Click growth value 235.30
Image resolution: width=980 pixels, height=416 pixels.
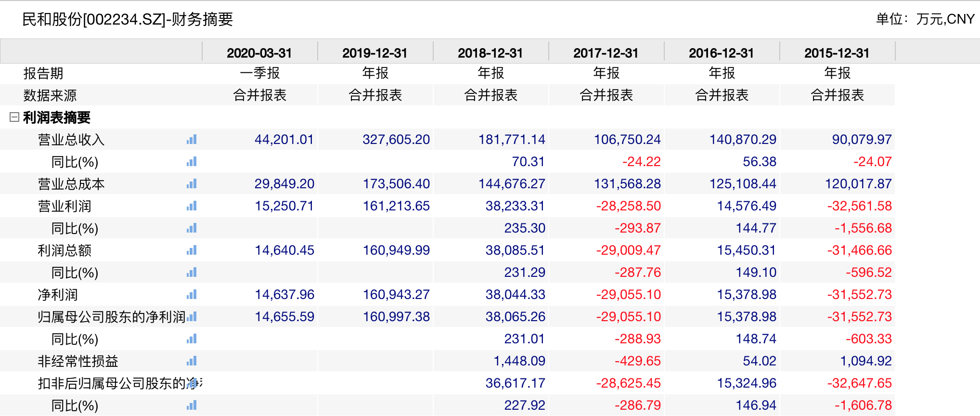pyautogui.click(x=525, y=228)
